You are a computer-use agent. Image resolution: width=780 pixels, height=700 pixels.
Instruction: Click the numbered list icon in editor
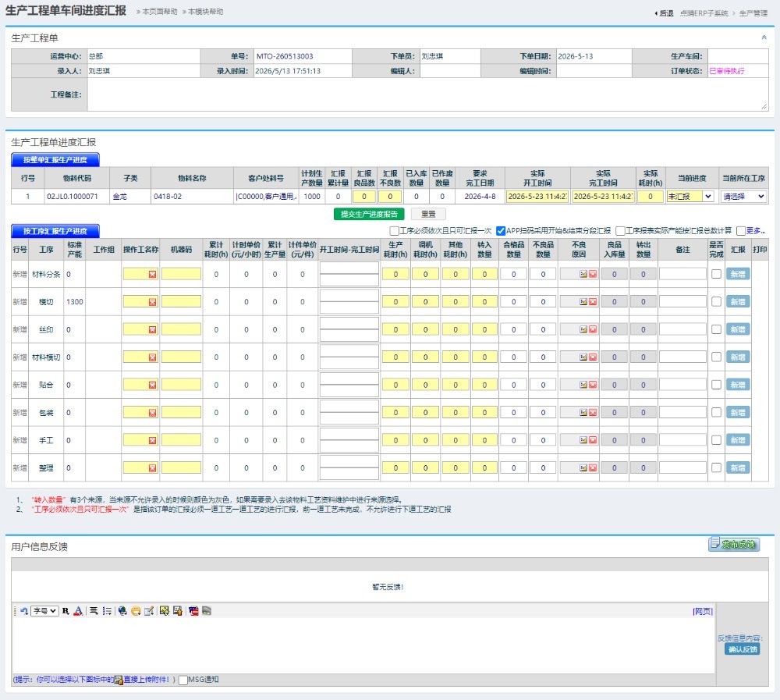tap(107, 611)
